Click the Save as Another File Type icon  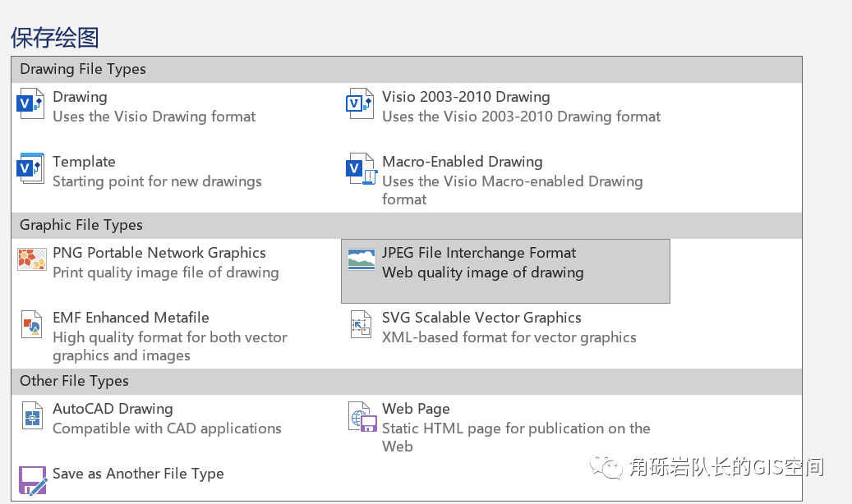tap(33, 481)
